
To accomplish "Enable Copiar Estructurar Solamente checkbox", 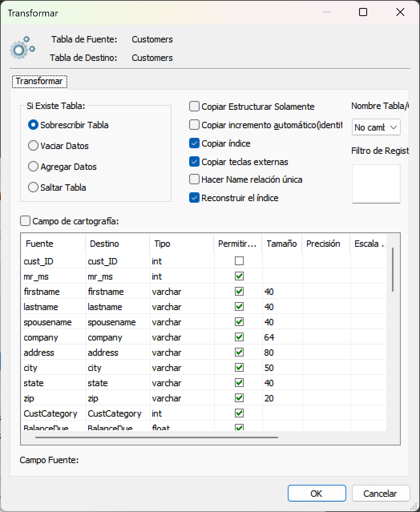I will [x=194, y=107].
